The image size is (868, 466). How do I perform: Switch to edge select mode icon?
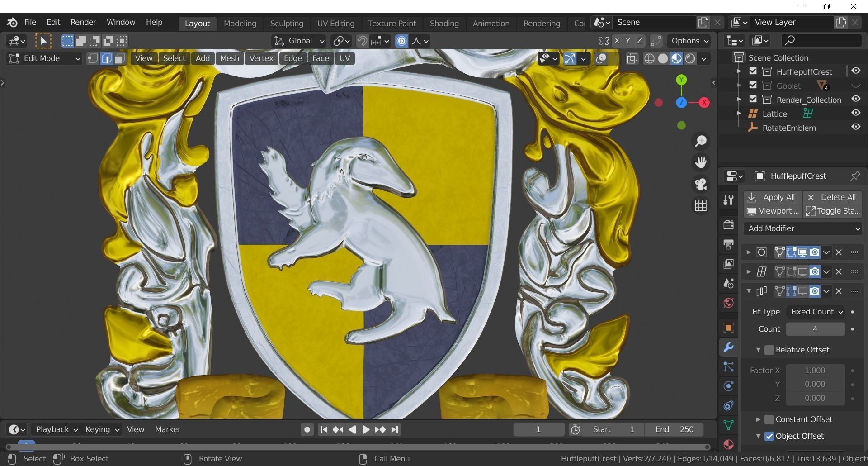point(106,58)
